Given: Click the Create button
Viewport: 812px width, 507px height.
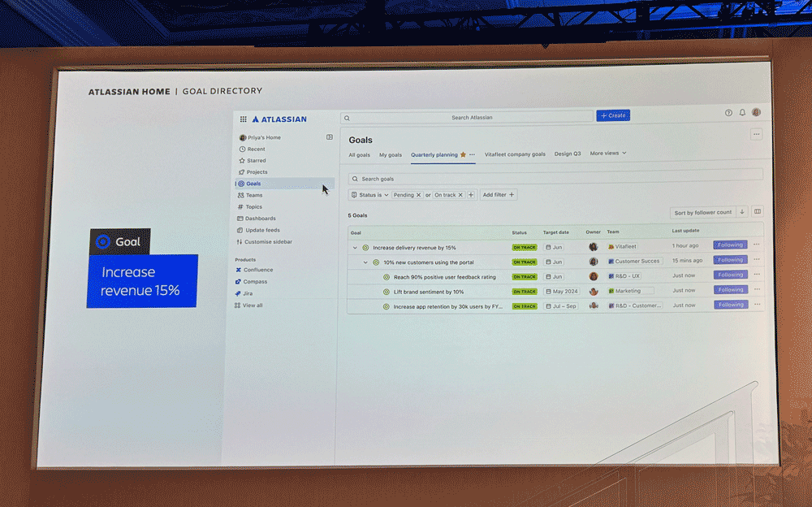Looking at the screenshot, I should pos(613,115).
